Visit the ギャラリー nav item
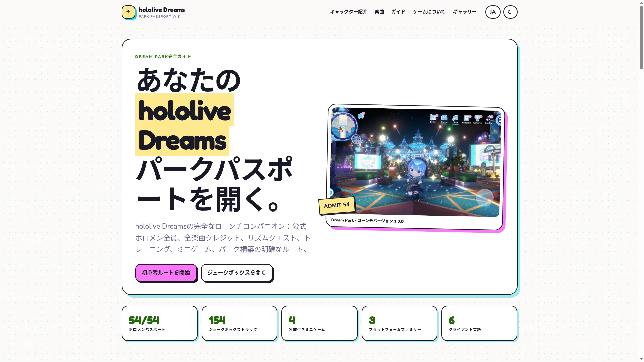The image size is (644, 362). 465,12
